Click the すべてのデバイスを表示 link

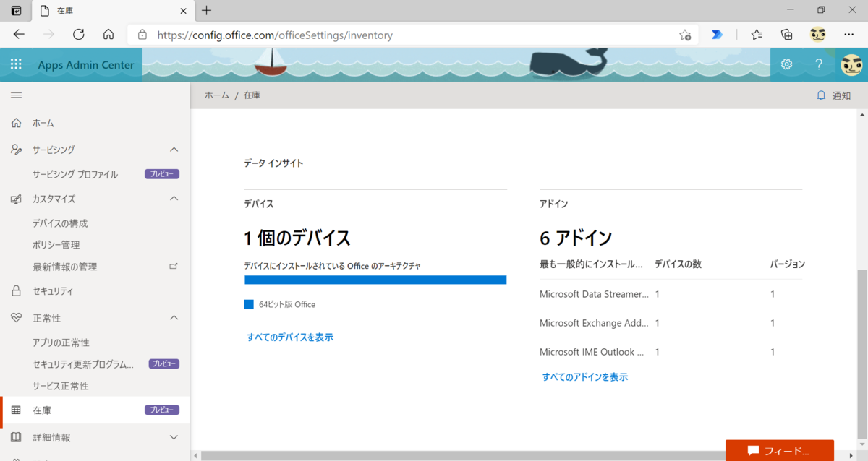tap(290, 337)
